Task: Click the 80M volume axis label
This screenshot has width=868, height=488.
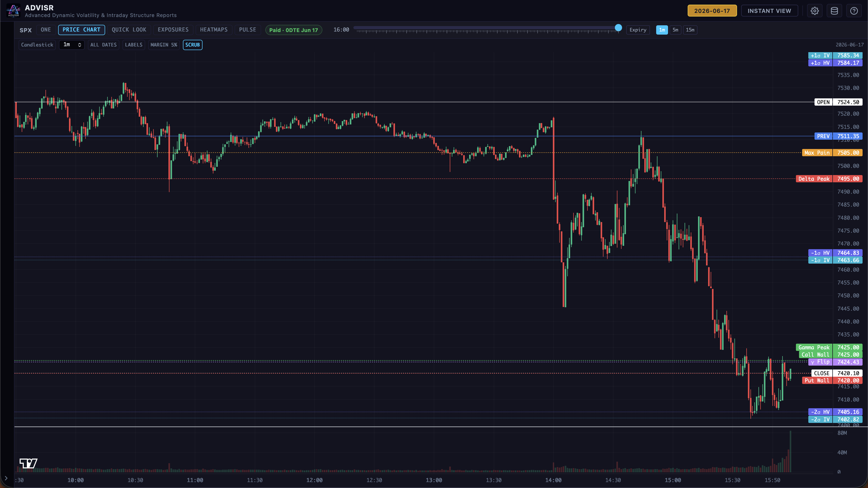Action: click(x=842, y=433)
